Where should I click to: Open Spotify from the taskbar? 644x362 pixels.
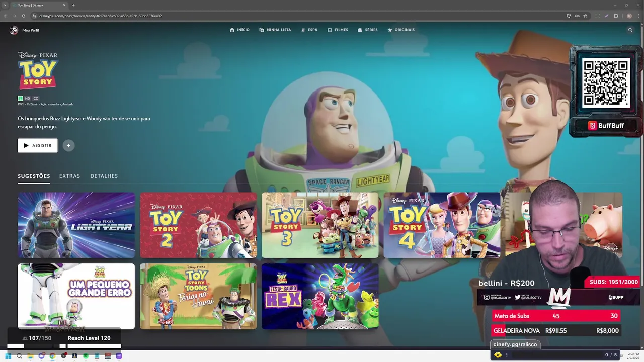coord(86,356)
